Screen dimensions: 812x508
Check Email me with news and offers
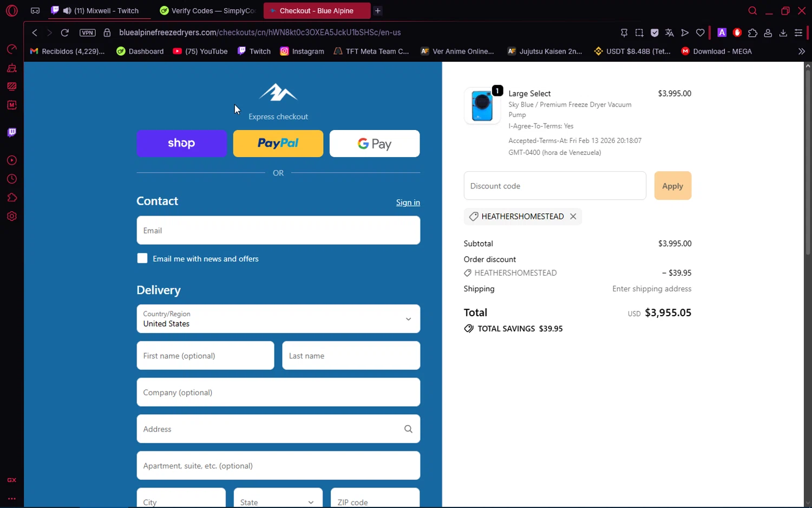[142, 258]
